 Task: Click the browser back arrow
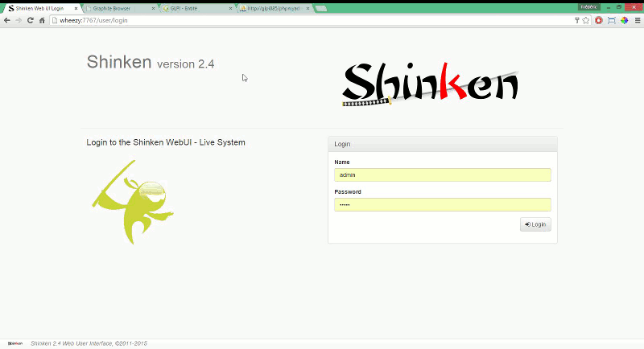(x=7, y=20)
